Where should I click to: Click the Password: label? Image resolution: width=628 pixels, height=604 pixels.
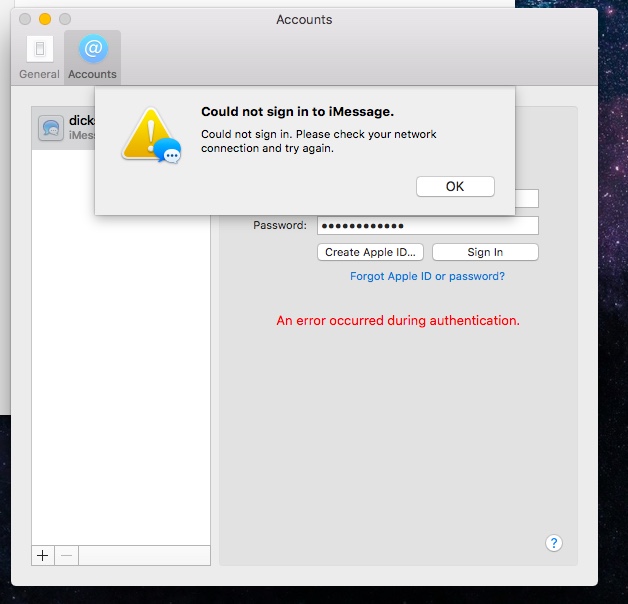280,225
